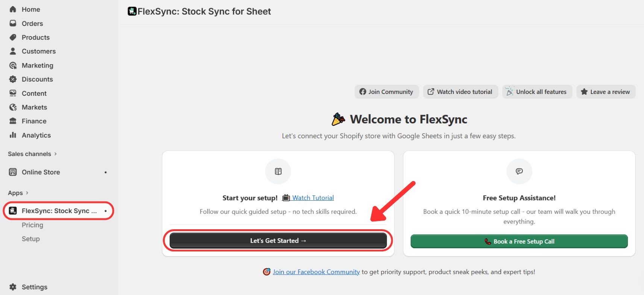Click the Orders inbox icon
The image size is (644, 295).
click(13, 23)
